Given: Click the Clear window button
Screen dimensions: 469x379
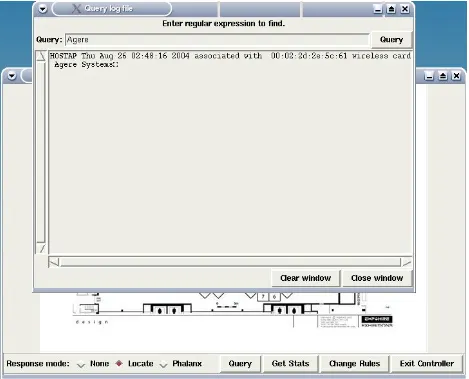Looking at the screenshot, I should coord(306,278).
